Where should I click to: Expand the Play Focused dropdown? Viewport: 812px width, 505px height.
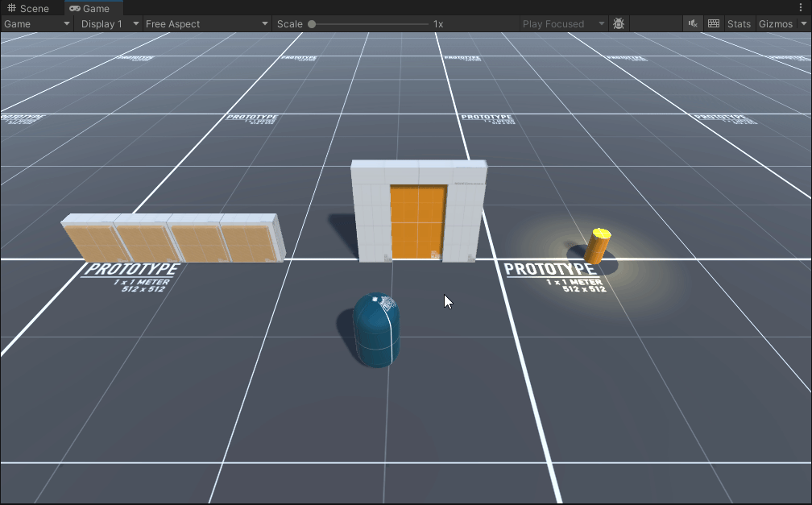pyautogui.click(x=562, y=23)
